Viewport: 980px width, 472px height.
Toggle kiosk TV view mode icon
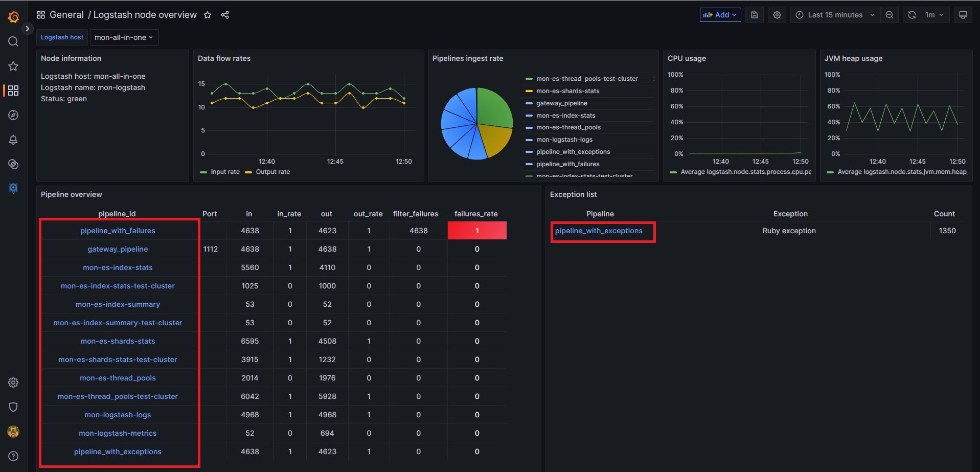point(963,15)
